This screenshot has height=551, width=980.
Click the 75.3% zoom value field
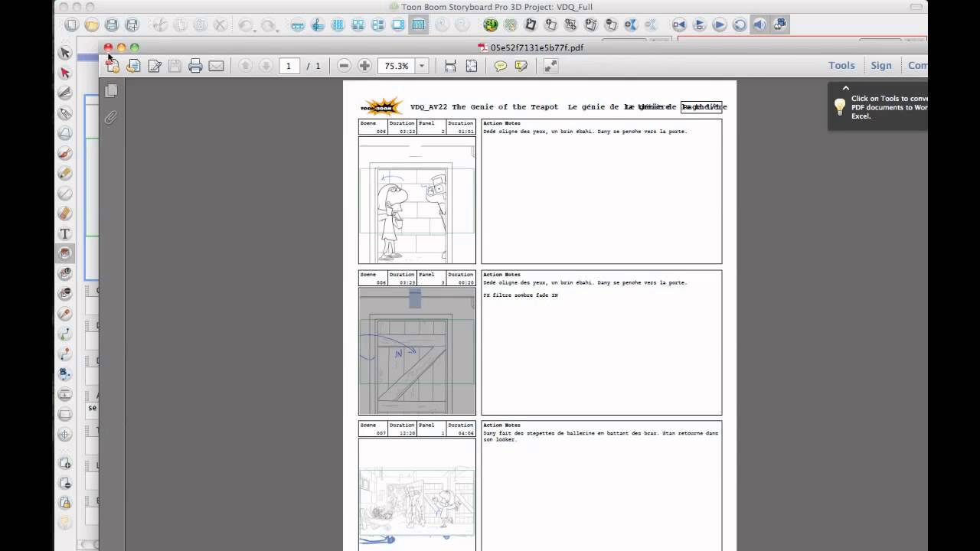(x=396, y=66)
